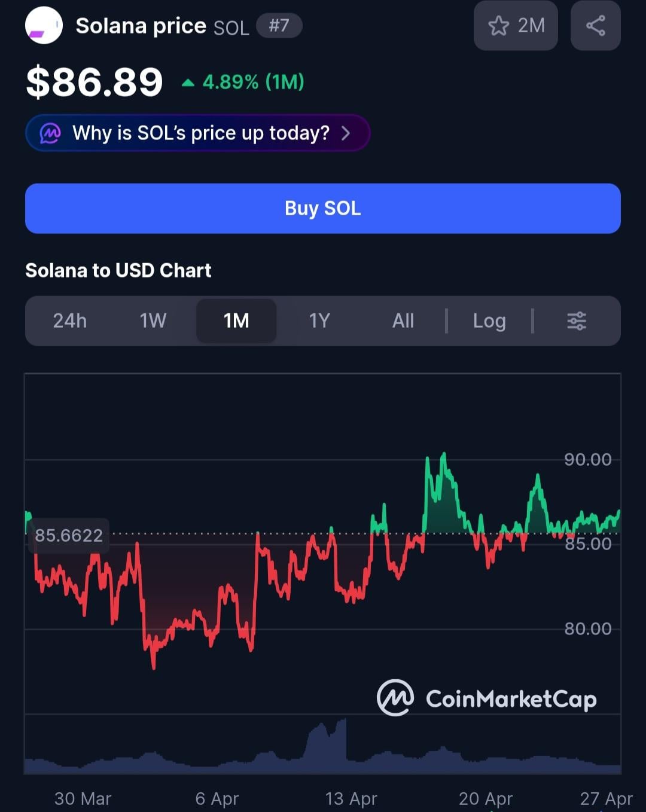This screenshot has height=812, width=646.
Task: Click the #7 rank badge
Action: tap(279, 26)
